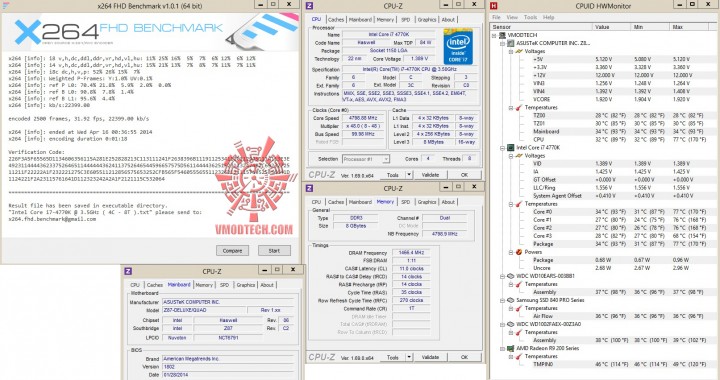Click the thermometer icon under WDC WD10EARS
This screenshot has width=720, height=380.
(519, 284)
